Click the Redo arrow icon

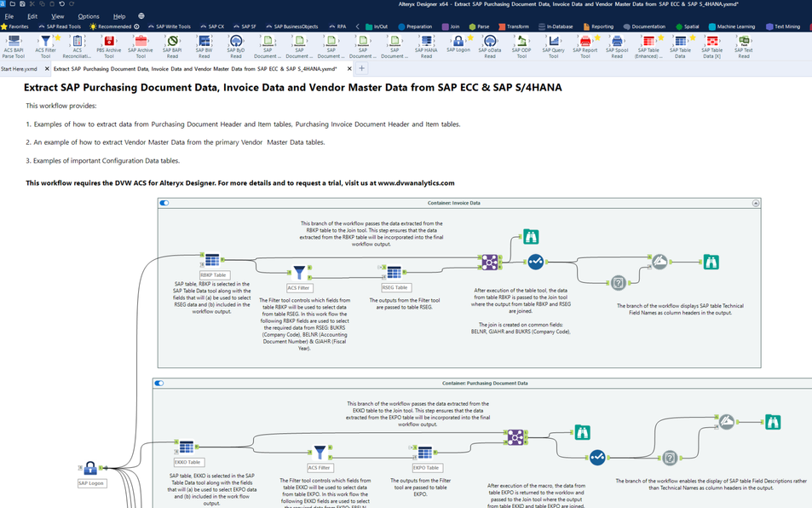(72, 3)
